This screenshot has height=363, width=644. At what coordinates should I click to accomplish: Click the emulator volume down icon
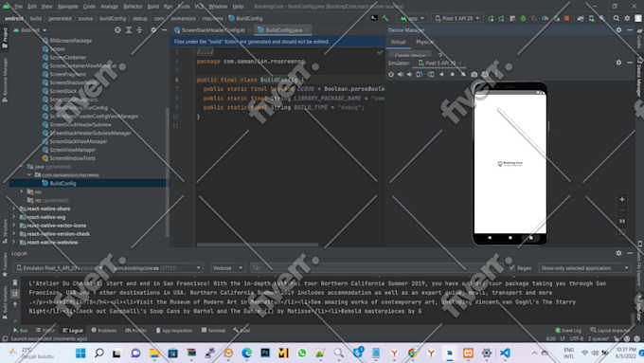[x=409, y=75]
